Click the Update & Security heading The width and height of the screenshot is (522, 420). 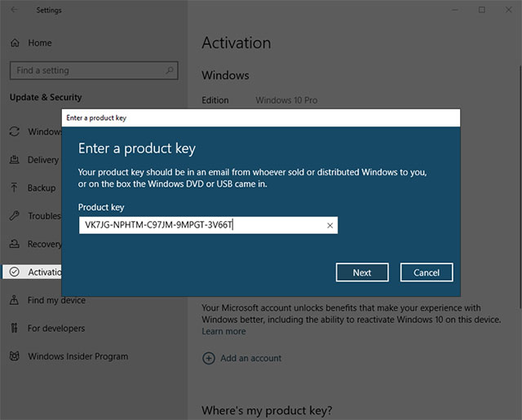(46, 97)
